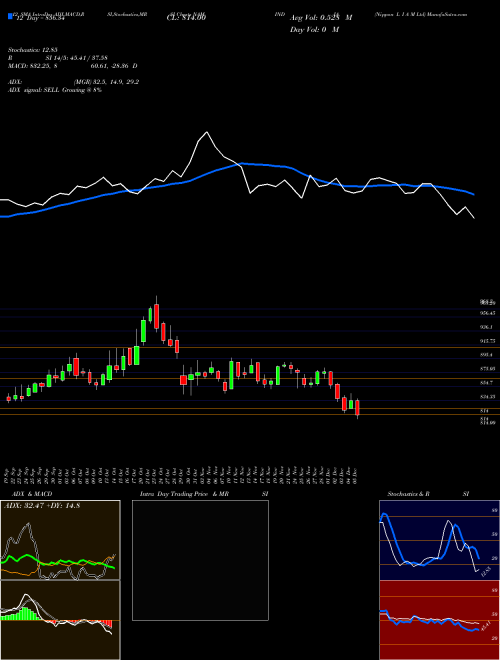Image resolution: width=500 pixels, height=660 pixels.
Task: Click the MunafaSutra.com watermark link at top right
Action: (x=447, y=14)
